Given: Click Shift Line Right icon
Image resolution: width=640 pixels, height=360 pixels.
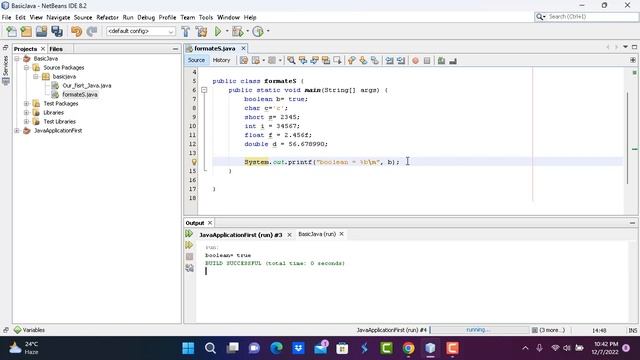Looking at the screenshot, I should click(401, 60).
